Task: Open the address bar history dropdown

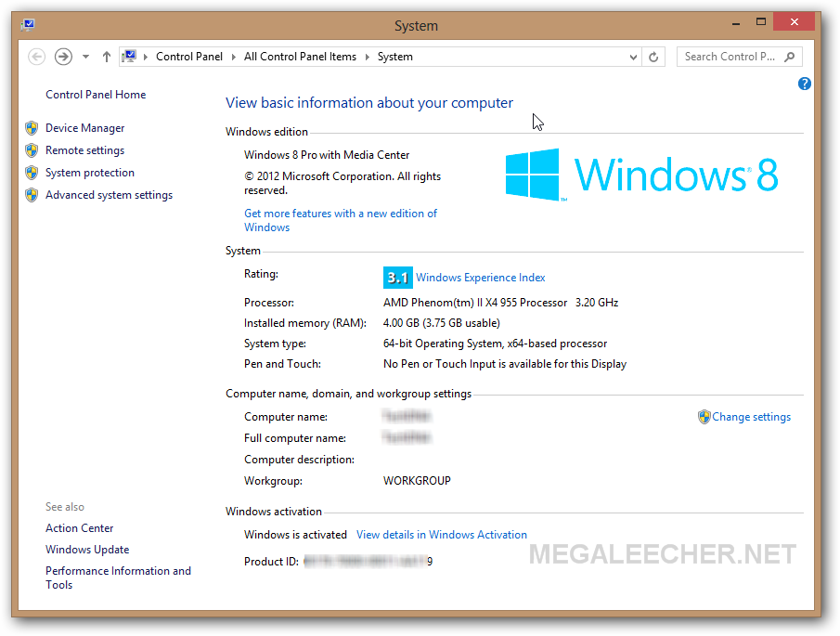Action: point(633,57)
